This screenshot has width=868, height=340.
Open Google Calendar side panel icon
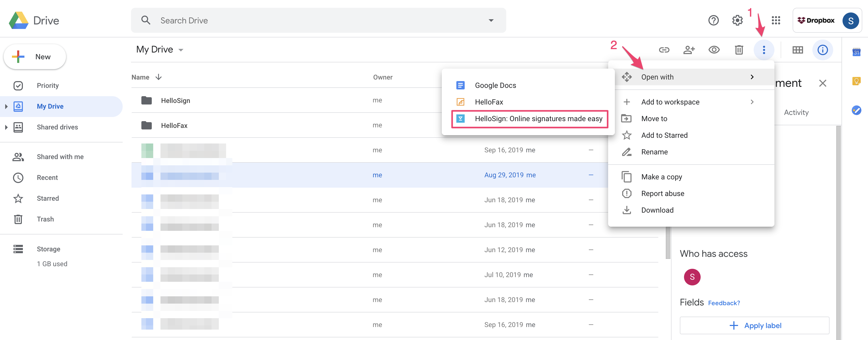click(x=856, y=52)
